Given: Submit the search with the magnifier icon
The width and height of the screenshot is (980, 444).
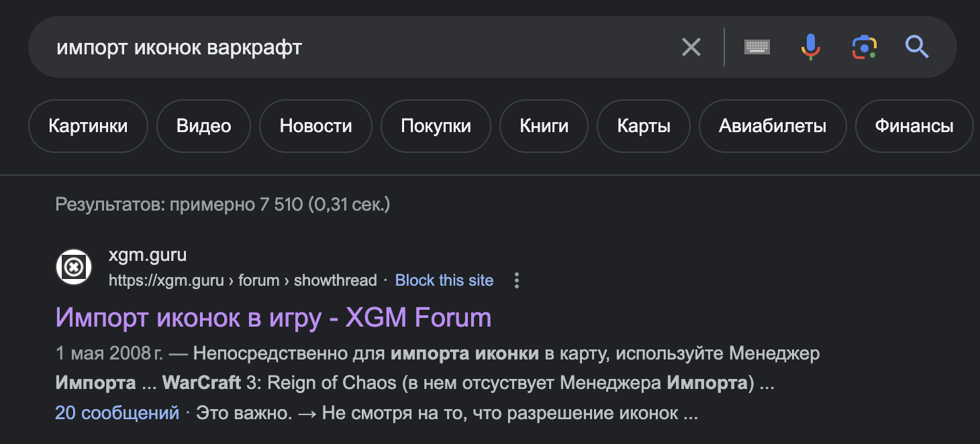Looking at the screenshot, I should pos(917,47).
